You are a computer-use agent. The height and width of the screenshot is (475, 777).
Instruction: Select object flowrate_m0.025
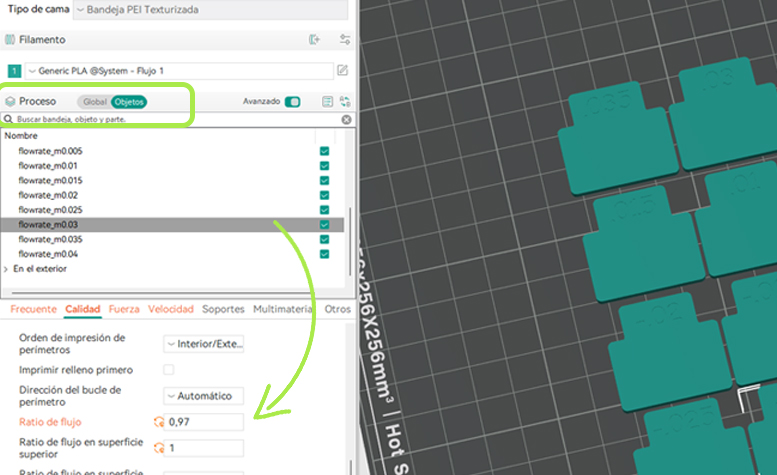[x=50, y=210]
